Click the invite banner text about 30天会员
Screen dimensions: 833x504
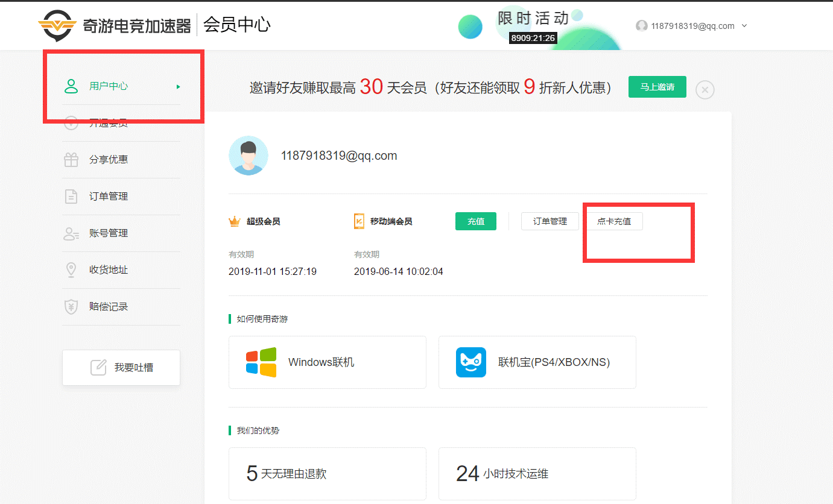click(x=431, y=87)
